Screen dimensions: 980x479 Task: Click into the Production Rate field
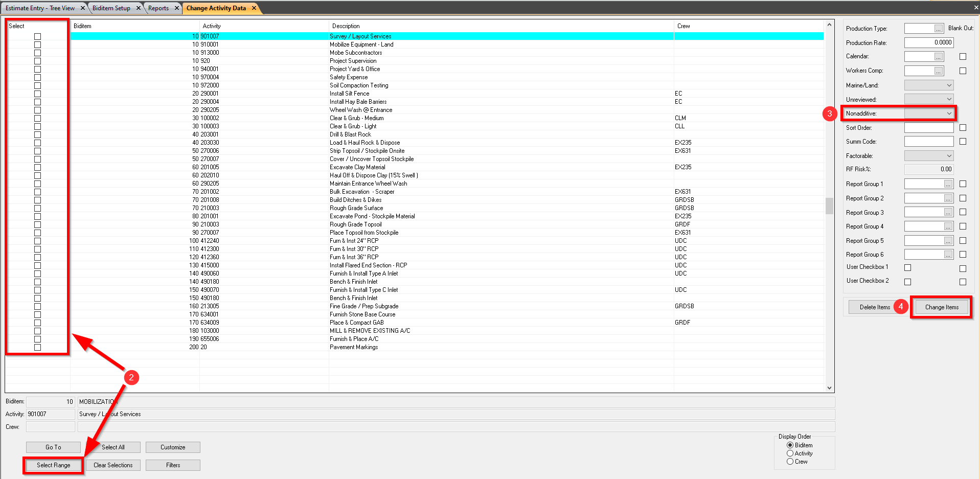click(928, 43)
